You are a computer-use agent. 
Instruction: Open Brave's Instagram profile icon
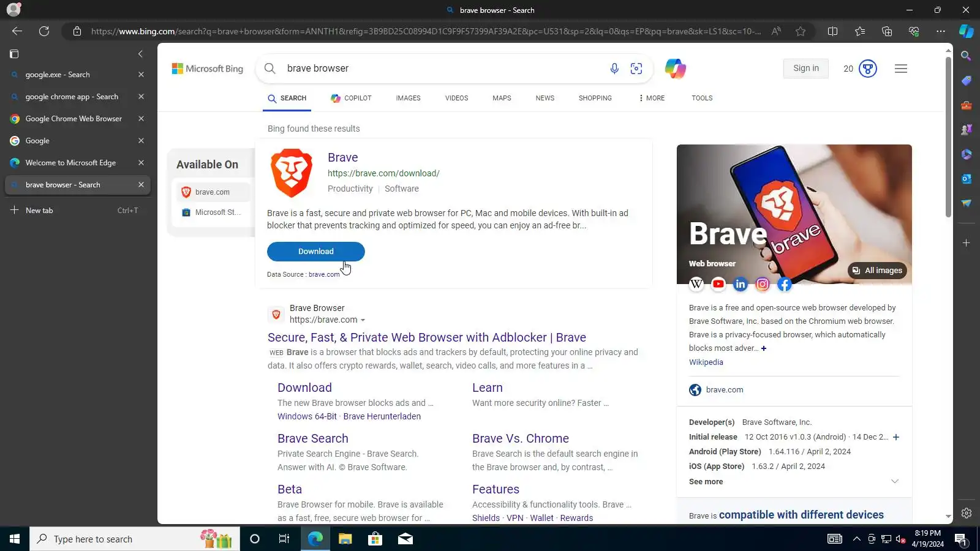tap(763, 284)
